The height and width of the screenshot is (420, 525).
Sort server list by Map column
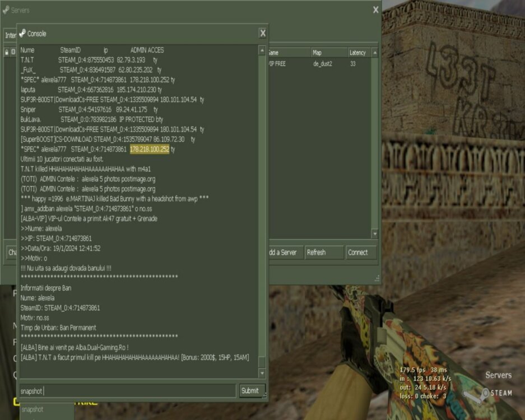click(x=328, y=53)
